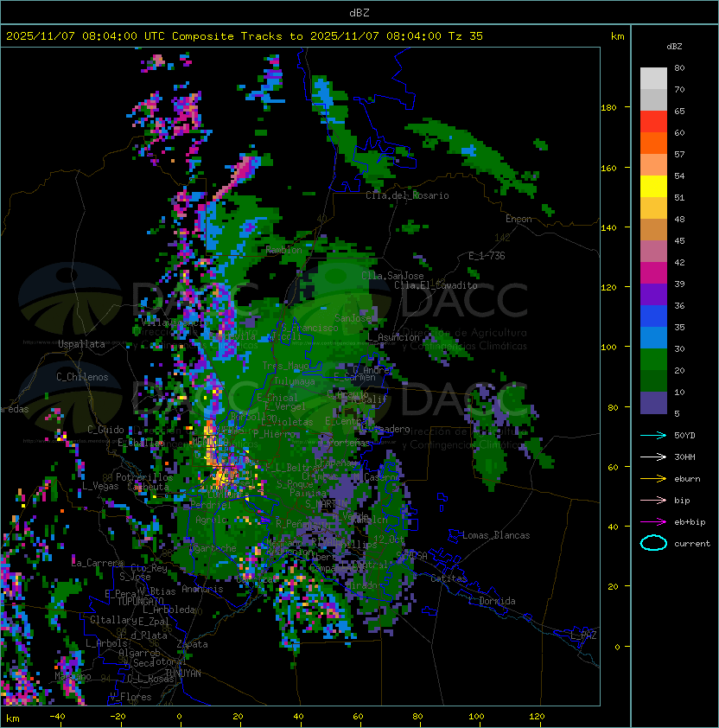
Task: Click the La_Carrera map label
Action: (x=98, y=563)
